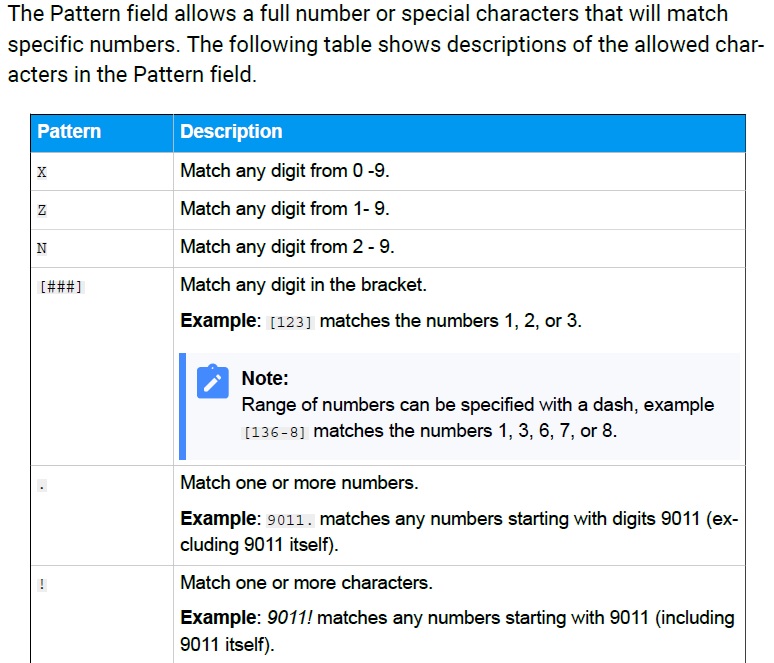
Task: Click "Match any digit from 1- 9" text
Action: (285, 209)
